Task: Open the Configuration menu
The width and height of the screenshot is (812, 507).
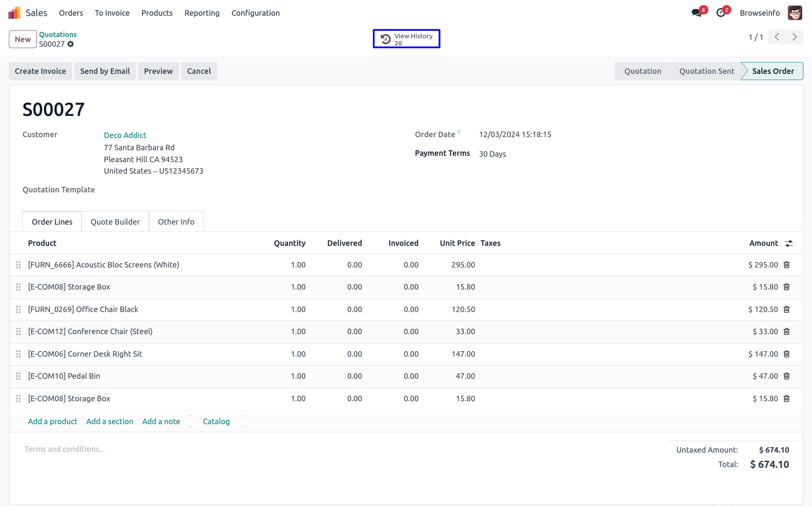Action: pos(255,13)
